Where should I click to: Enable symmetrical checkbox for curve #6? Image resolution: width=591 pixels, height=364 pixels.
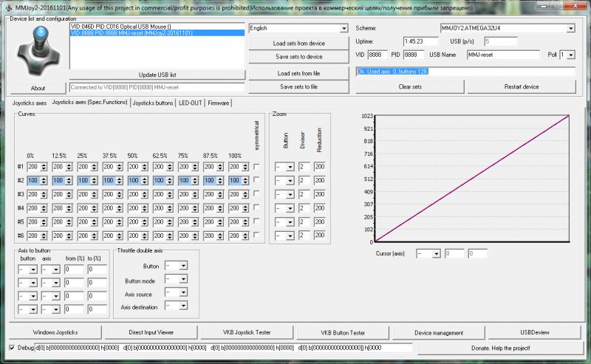pyautogui.click(x=256, y=235)
